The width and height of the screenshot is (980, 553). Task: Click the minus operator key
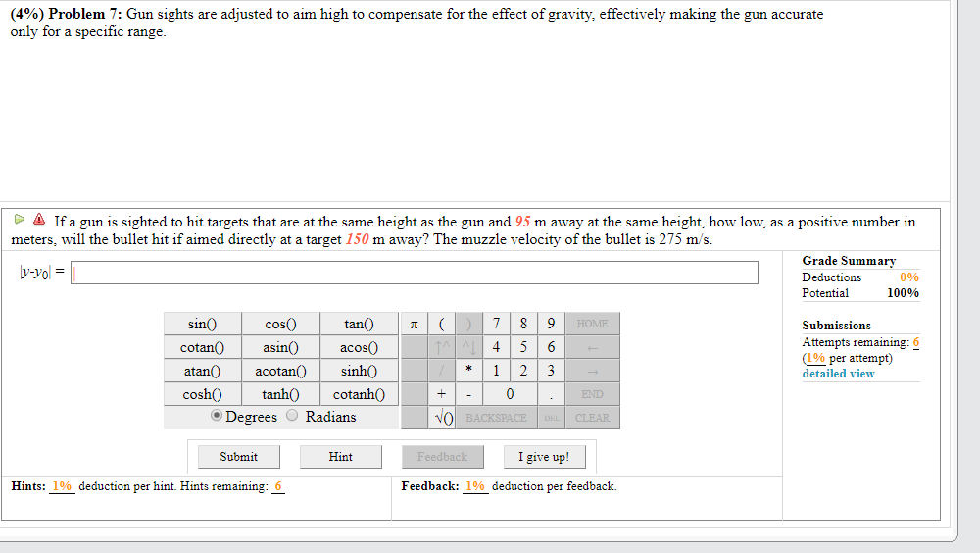[x=469, y=394]
